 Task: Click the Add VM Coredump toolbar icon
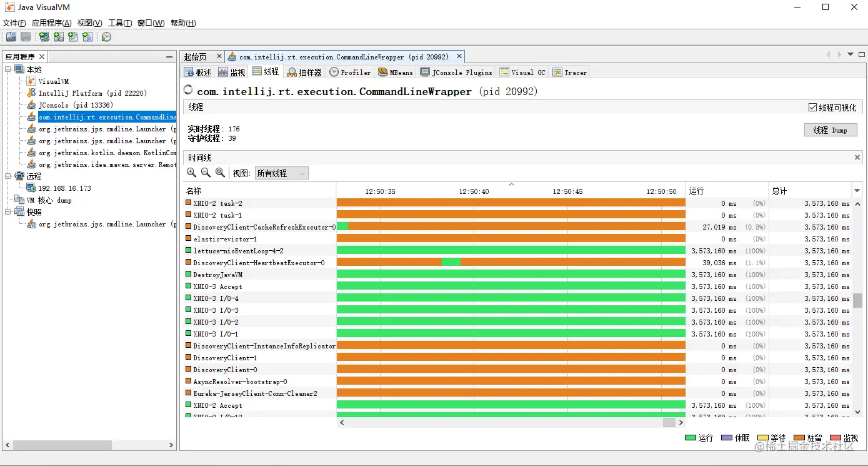click(73, 37)
